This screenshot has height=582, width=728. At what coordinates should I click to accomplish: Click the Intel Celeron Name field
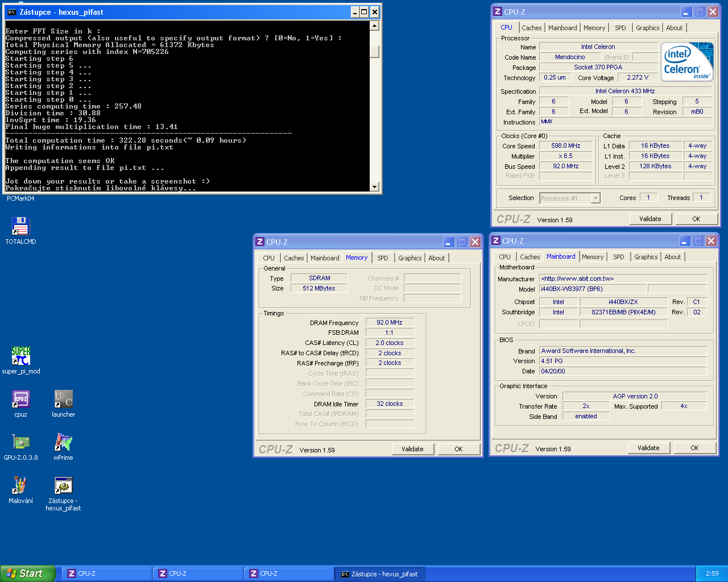pos(598,47)
